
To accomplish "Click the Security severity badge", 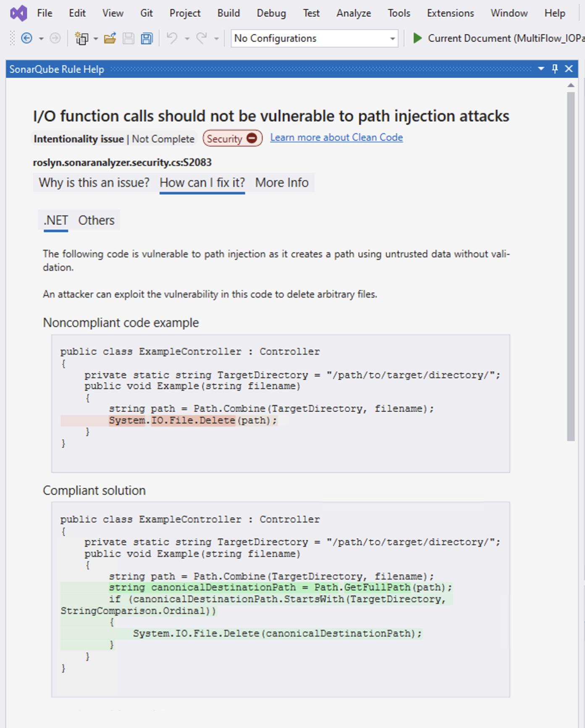I will click(233, 138).
